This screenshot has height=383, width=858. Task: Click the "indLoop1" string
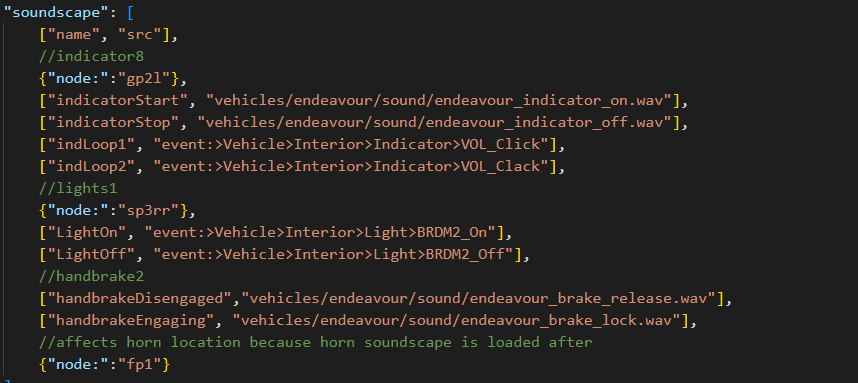(91, 144)
